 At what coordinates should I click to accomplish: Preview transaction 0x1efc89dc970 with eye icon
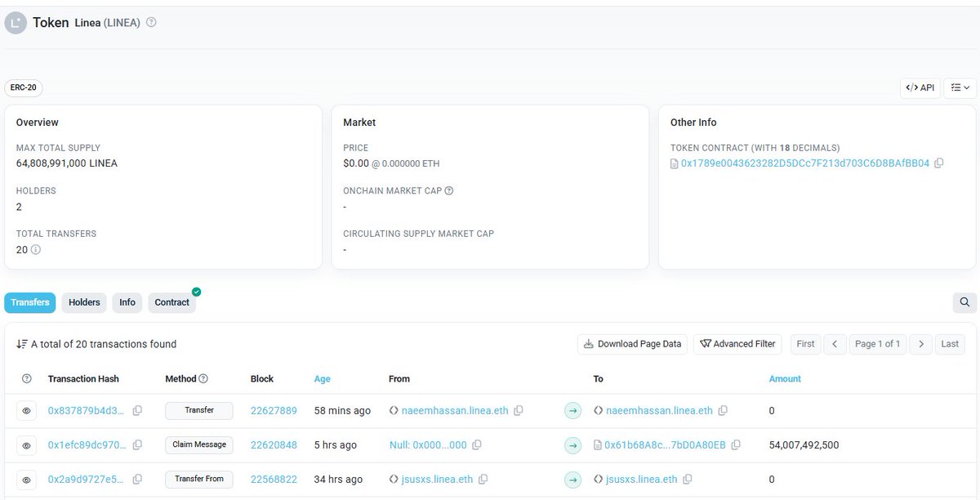click(x=26, y=445)
